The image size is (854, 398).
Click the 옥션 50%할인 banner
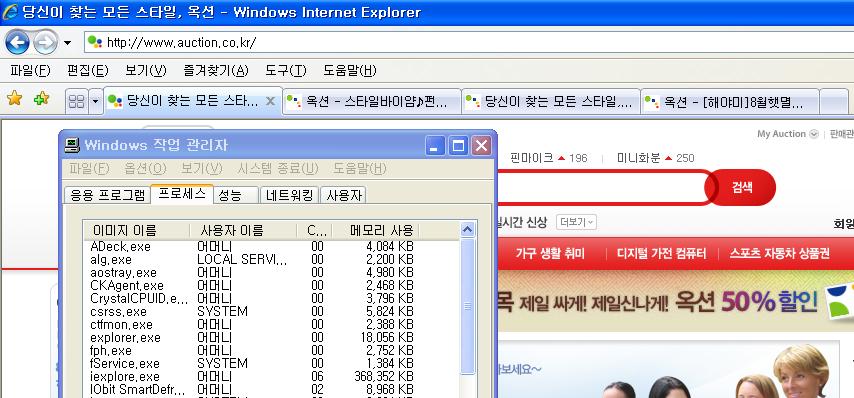click(x=675, y=301)
